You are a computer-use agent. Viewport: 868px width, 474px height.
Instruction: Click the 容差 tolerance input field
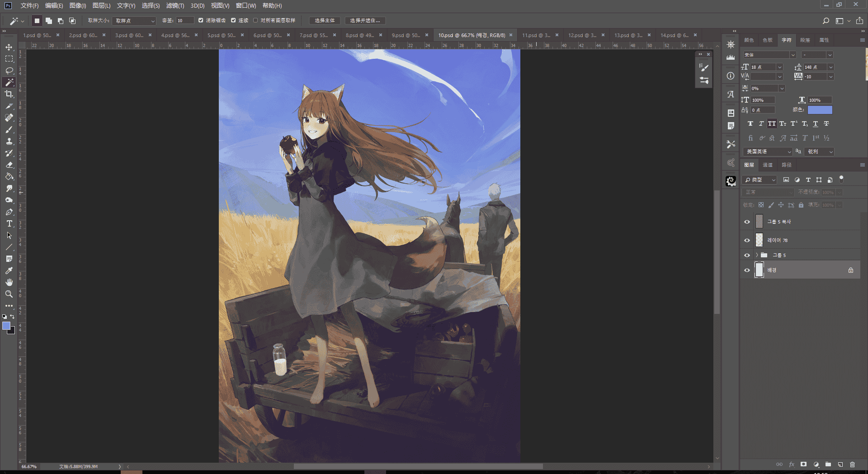[185, 21]
